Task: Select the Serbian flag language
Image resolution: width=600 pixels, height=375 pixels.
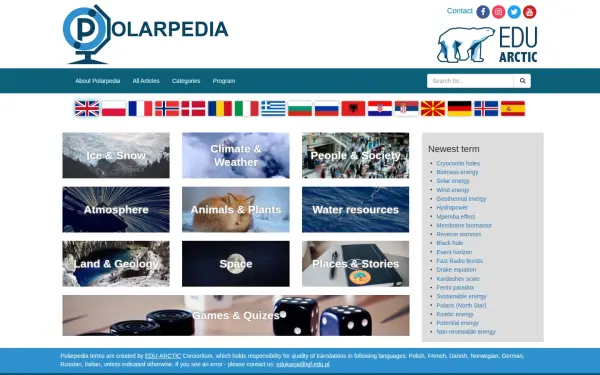Action: 406,108
